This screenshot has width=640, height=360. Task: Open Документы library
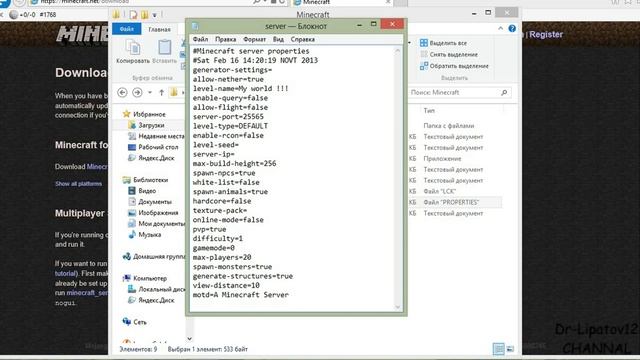(150, 202)
